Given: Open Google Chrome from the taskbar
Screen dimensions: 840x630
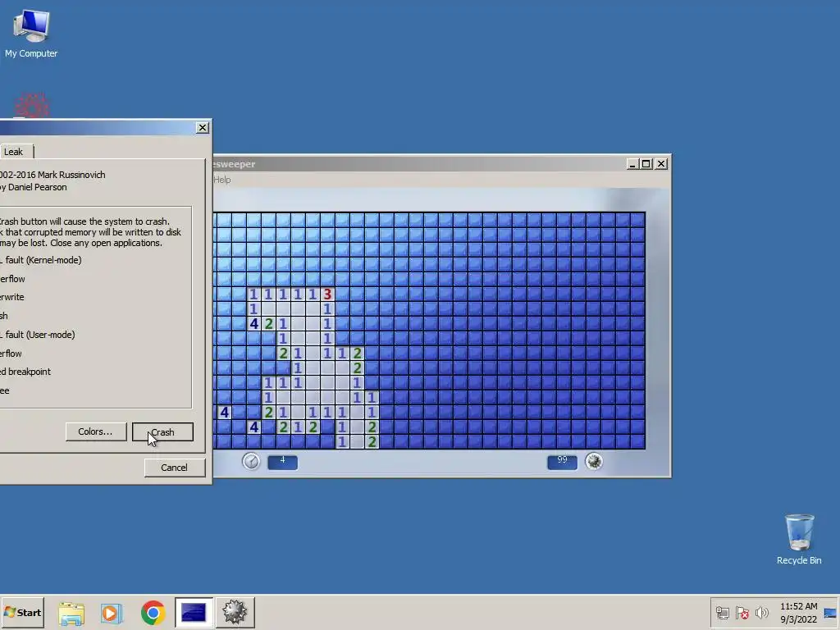Looking at the screenshot, I should [153, 613].
